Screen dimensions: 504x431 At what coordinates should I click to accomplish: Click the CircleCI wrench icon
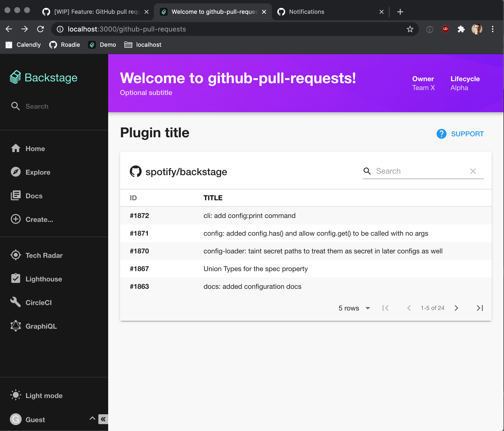[x=15, y=302]
